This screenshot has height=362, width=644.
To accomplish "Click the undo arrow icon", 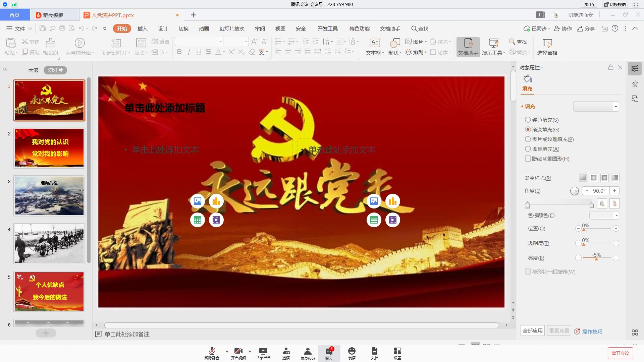I will [x=82, y=28].
